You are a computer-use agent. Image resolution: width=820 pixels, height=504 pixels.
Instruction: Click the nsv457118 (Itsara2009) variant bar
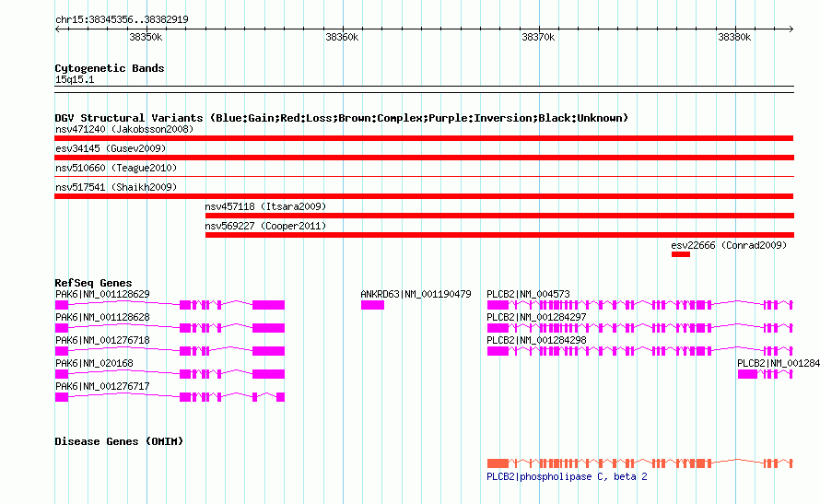pyautogui.click(x=499, y=216)
